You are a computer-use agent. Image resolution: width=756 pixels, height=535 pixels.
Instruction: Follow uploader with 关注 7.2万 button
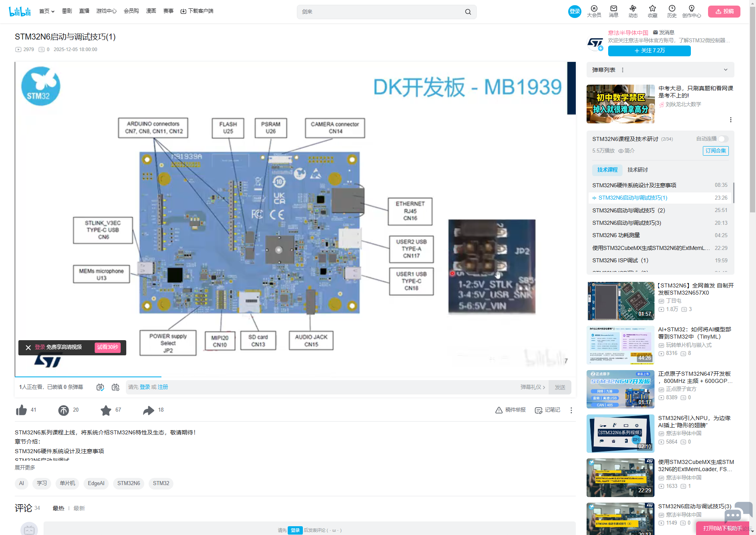click(649, 51)
